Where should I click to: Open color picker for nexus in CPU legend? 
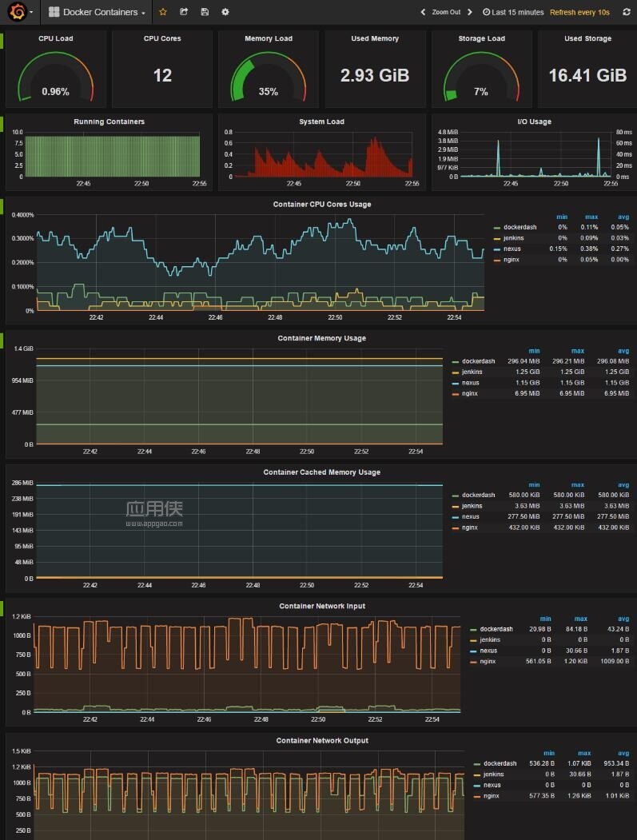click(x=497, y=249)
